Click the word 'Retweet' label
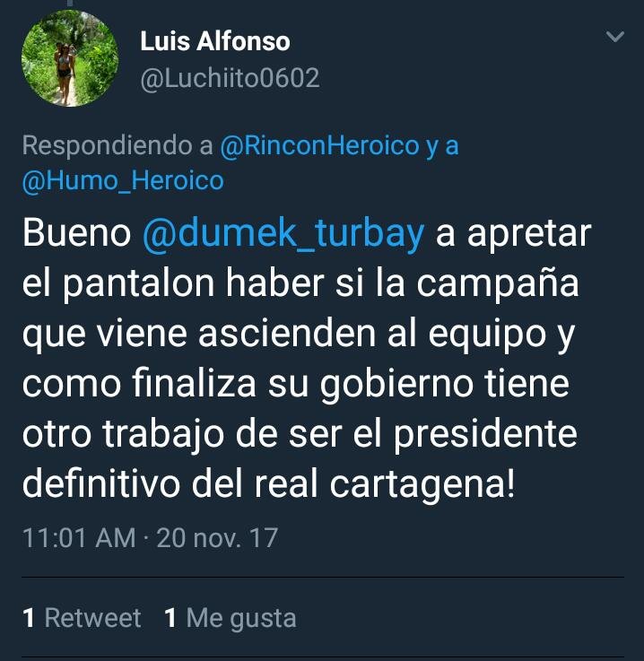644x661 pixels. click(x=92, y=619)
